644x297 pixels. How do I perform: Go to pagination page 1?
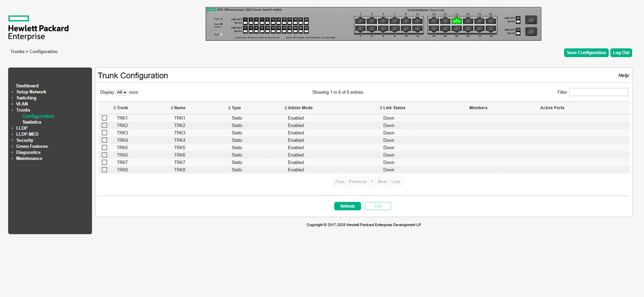372,182
